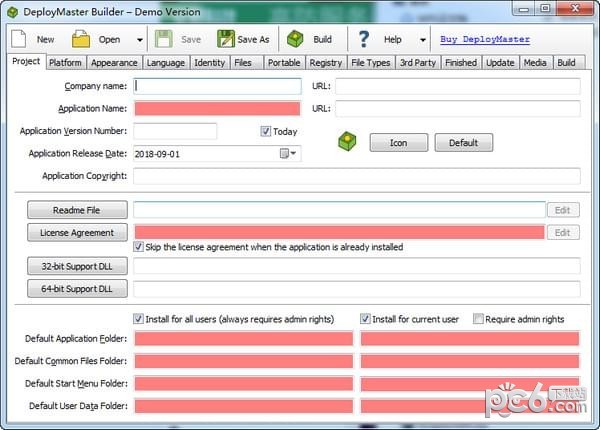Image resolution: width=600 pixels, height=430 pixels.
Task: Focus the URL field beside Company name
Action: click(x=458, y=86)
